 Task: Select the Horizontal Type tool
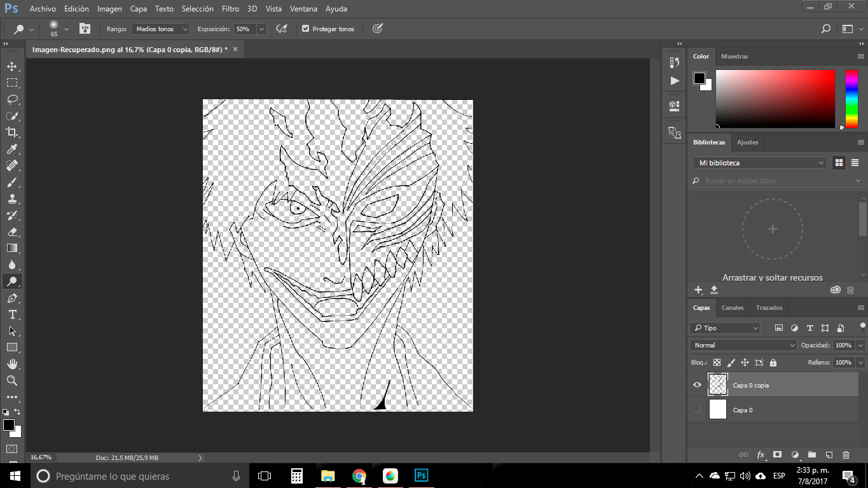[x=12, y=314]
